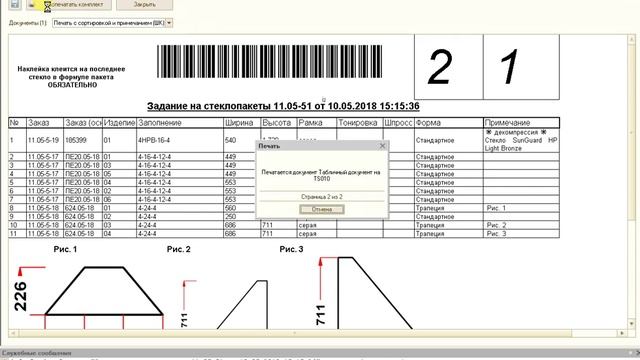Click the horizontal scrollbar right arrow
The height and width of the screenshot is (360, 640).
(x=622, y=333)
